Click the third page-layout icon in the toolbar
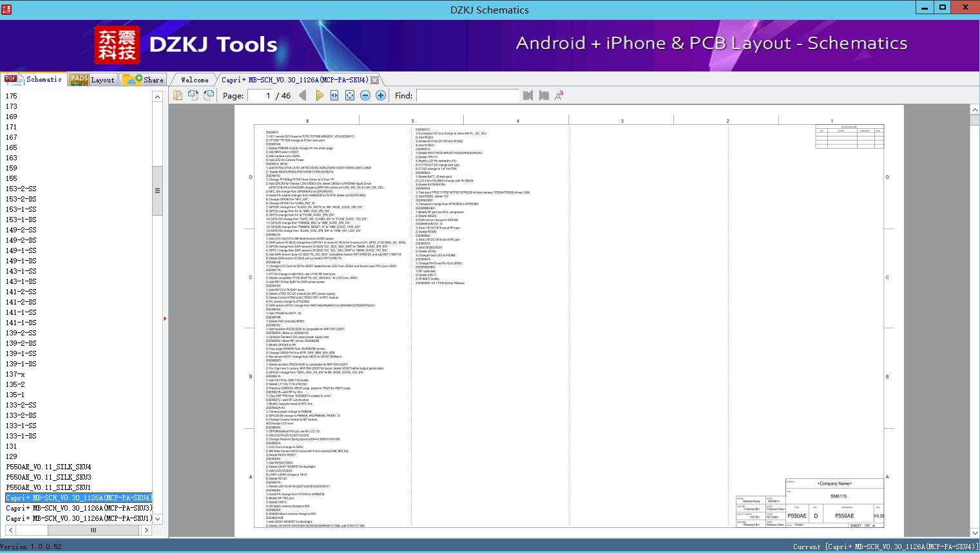980x553 pixels. pos(209,95)
